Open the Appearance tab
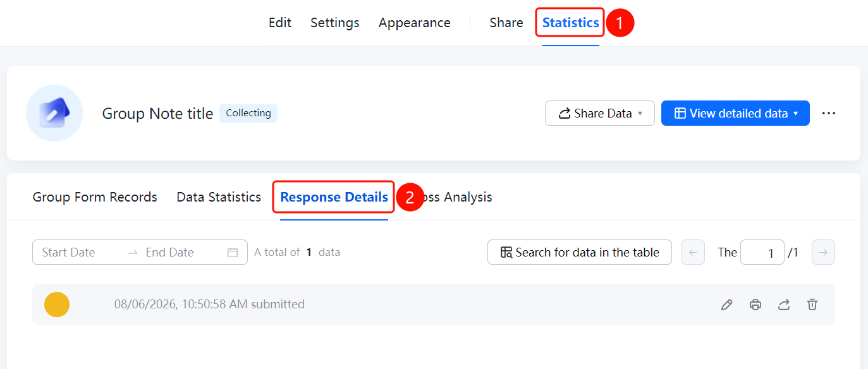The image size is (868, 369). click(x=415, y=23)
